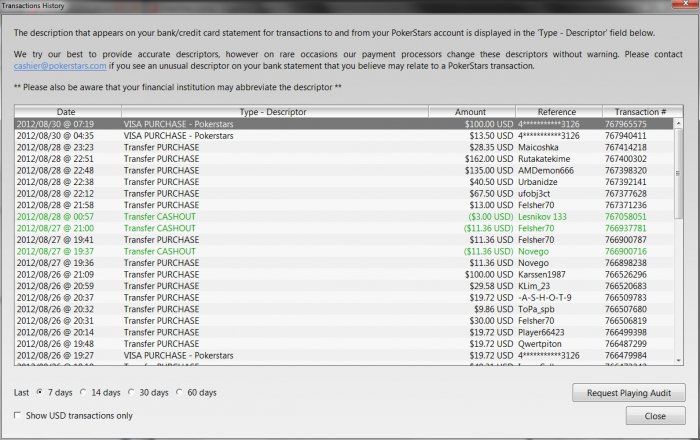Click transaction number 766900787
Image resolution: width=700 pixels, height=440 pixels.
tap(625, 240)
